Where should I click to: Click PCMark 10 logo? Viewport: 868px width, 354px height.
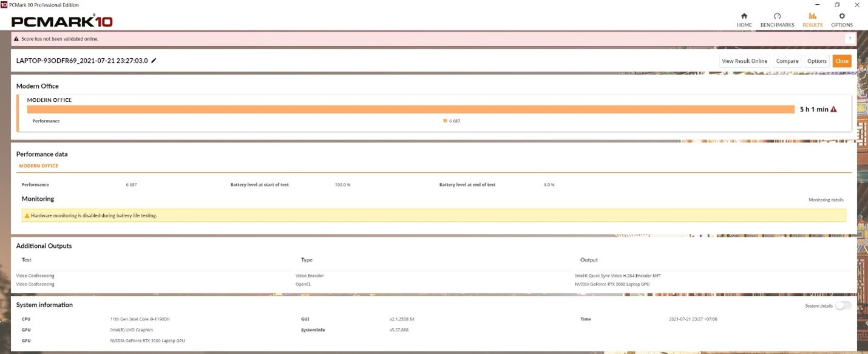click(62, 21)
